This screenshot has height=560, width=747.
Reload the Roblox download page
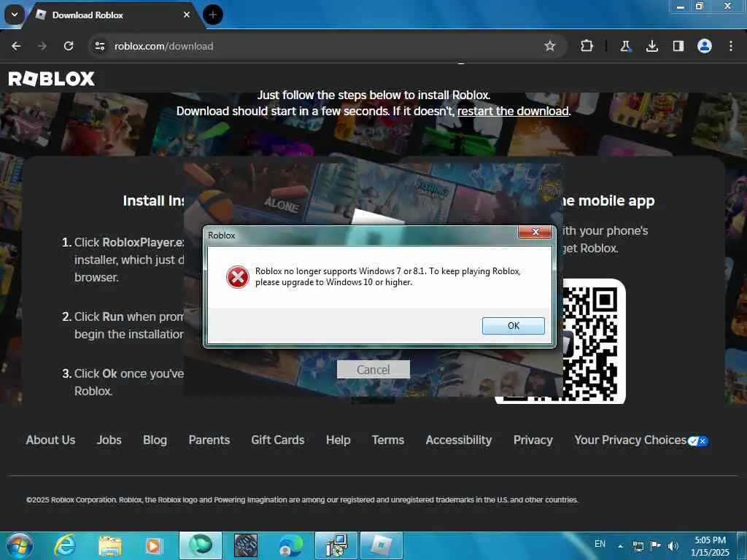69,46
